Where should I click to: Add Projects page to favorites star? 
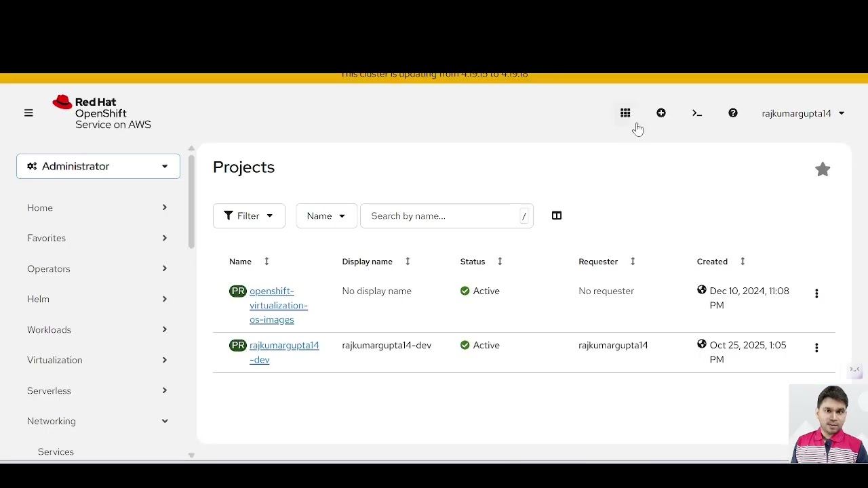click(823, 169)
